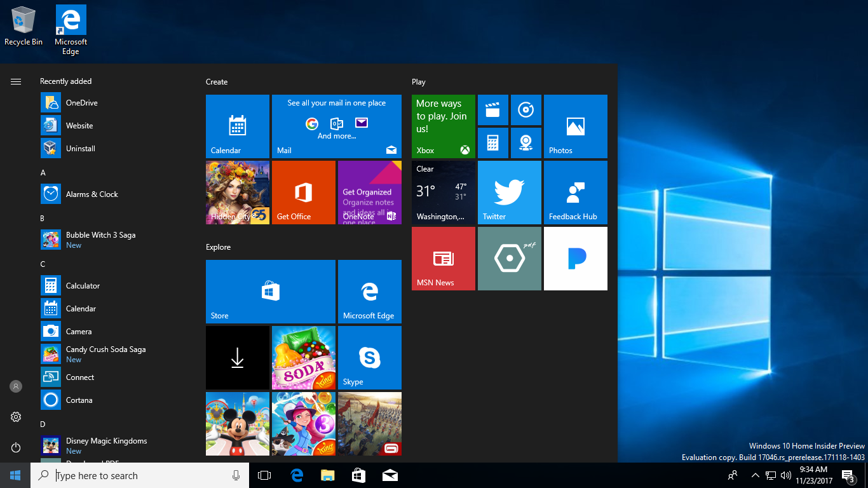The width and height of the screenshot is (868, 488).
Task: Open the Movies & TV small tile
Action: point(493,110)
